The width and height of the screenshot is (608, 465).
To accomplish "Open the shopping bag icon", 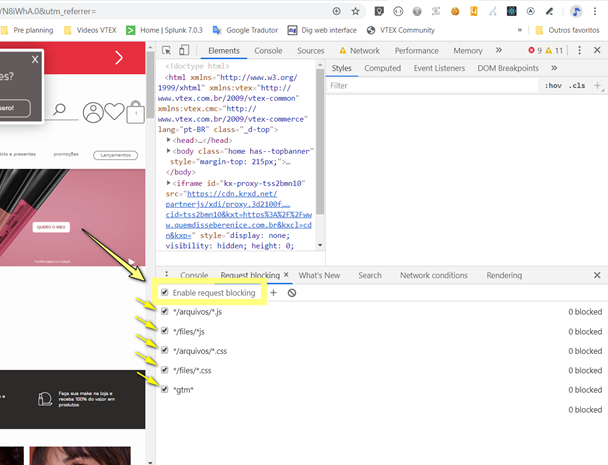I will 136,114.
